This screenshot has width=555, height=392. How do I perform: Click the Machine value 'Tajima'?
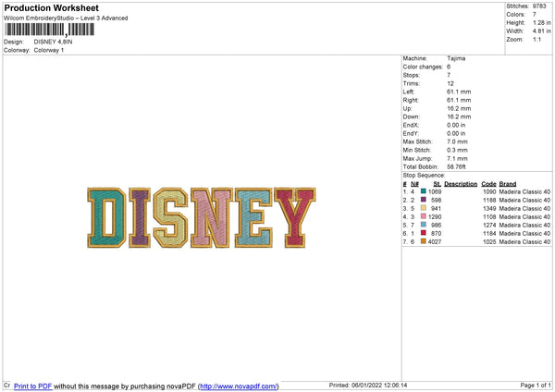[456, 58]
